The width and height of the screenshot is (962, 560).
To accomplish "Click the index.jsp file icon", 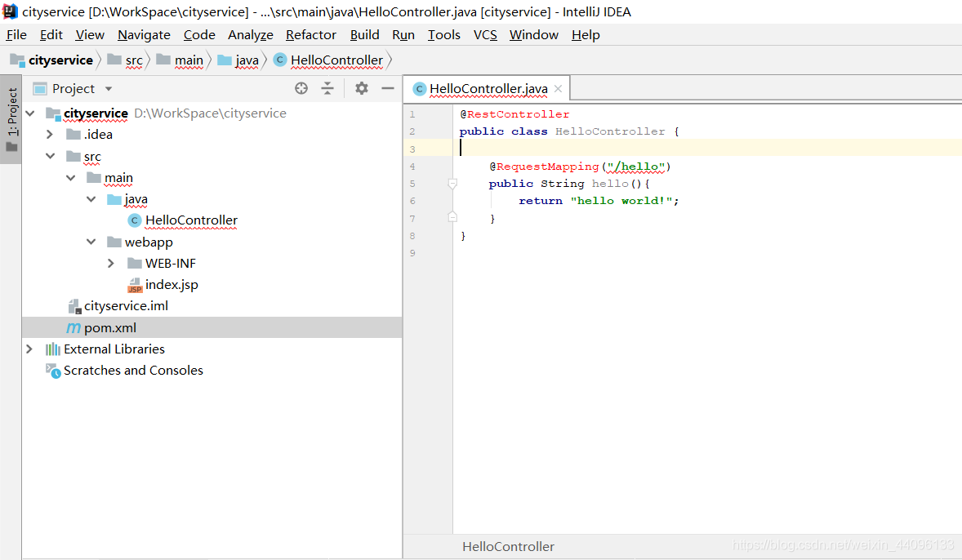I will click(135, 285).
